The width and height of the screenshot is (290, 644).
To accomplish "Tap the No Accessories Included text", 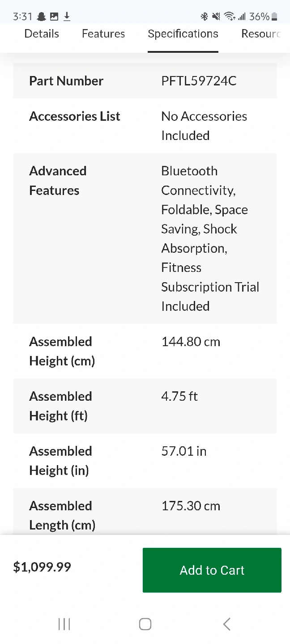I will pyautogui.click(x=204, y=126).
